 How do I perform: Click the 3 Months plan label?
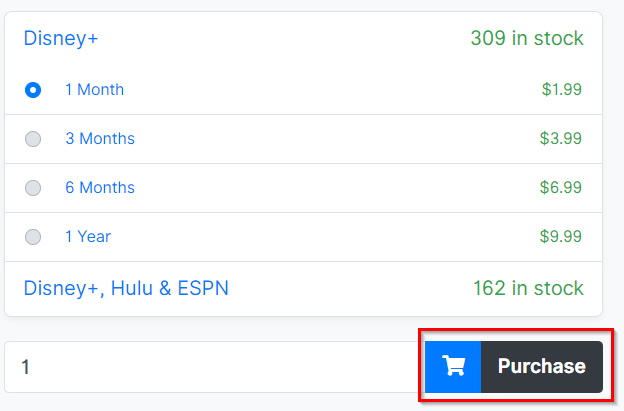100,138
